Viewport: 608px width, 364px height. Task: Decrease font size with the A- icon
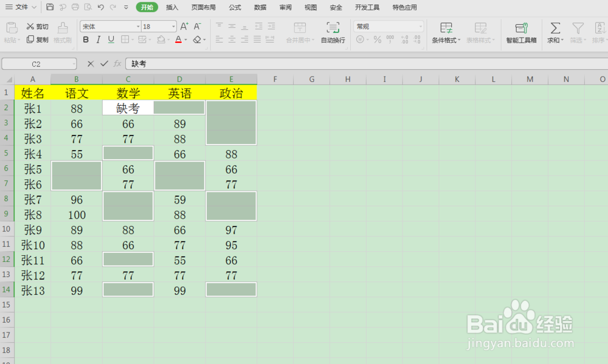point(198,26)
